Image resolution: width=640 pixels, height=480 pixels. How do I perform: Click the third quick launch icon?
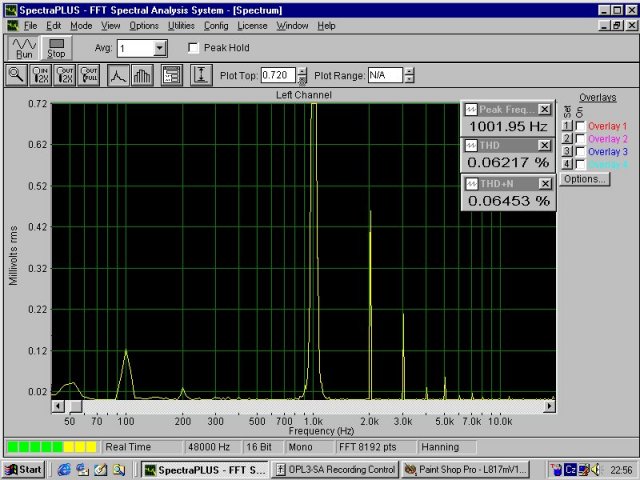coord(101,470)
